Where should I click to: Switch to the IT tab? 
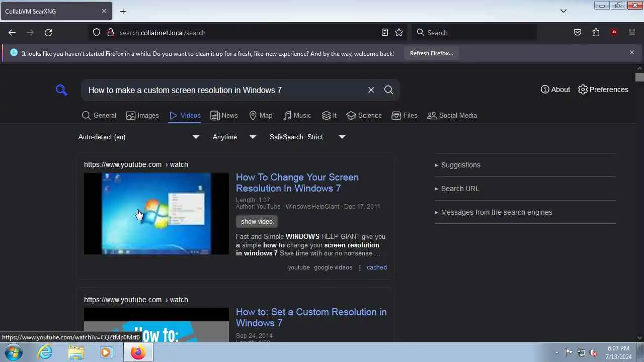pyautogui.click(x=330, y=115)
